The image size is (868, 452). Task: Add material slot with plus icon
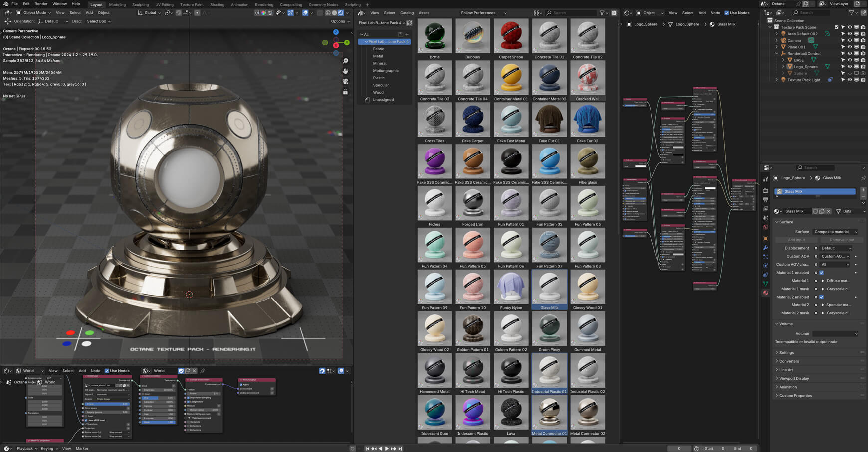[863, 190]
